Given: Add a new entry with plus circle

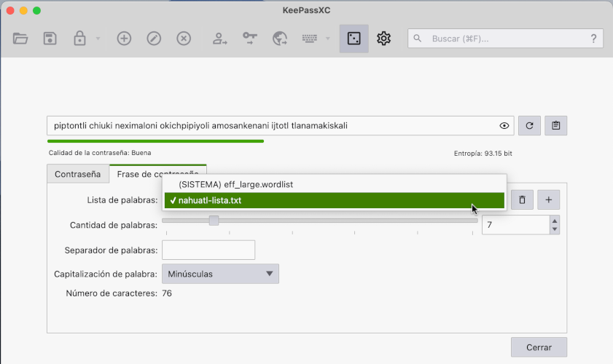Looking at the screenshot, I should (125, 39).
